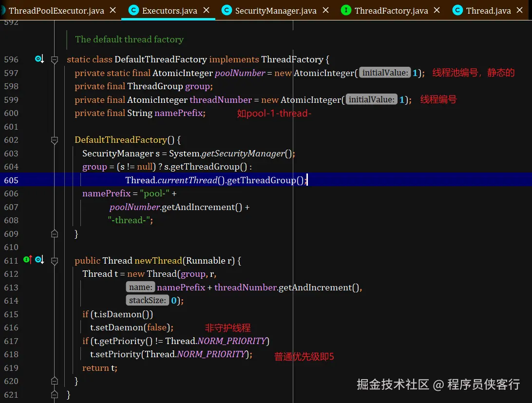
Task: Collapse the DefaultThreadFactory class at line 596
Action: click(x=54, y=60)
